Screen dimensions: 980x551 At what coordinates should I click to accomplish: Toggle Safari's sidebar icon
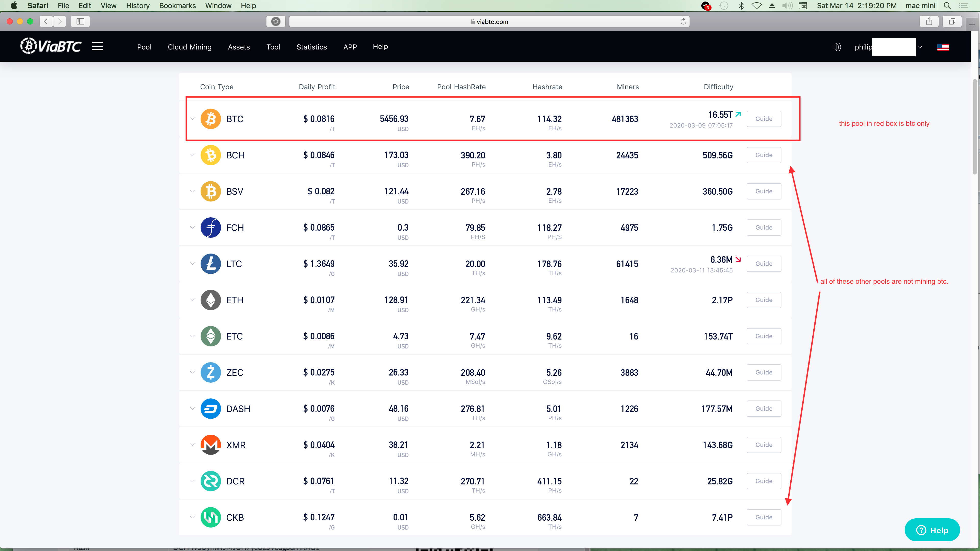[80, 21]
